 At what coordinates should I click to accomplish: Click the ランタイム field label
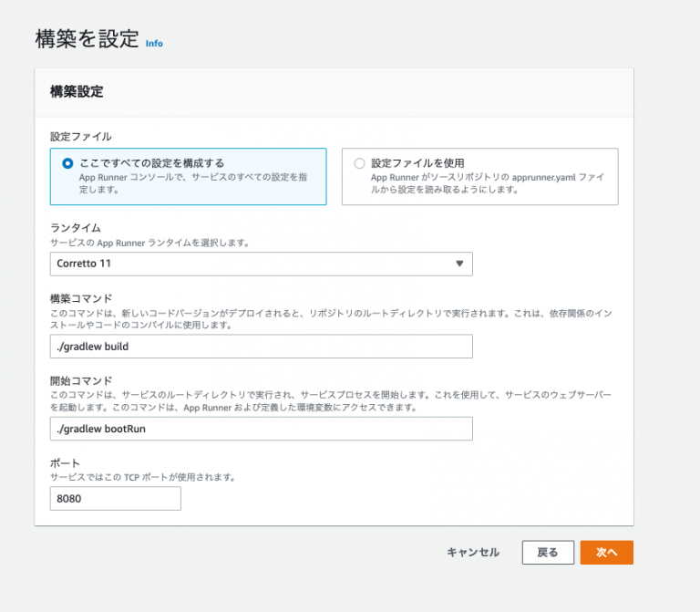point(76,228)
